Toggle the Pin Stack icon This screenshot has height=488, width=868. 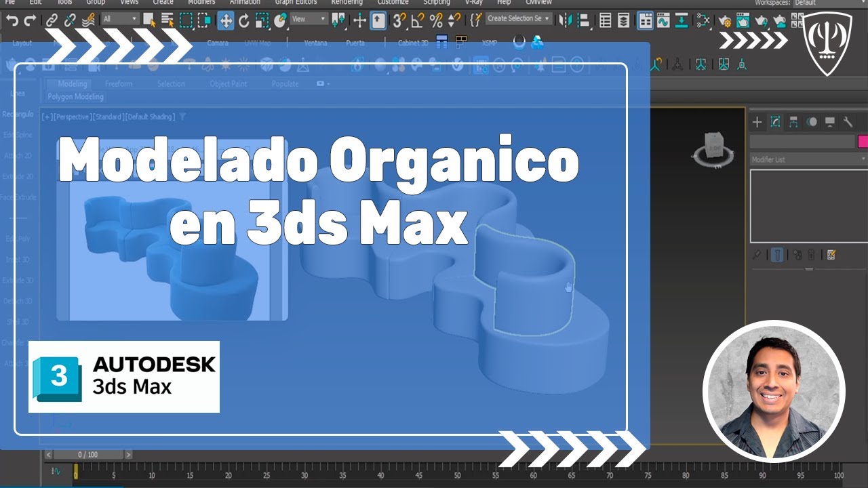[757, 255]
